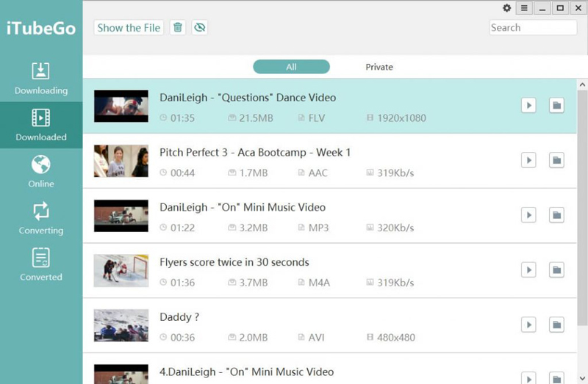The height and width of the screenshot is (384, 588).
Task: Click Show the File button
Action: tap(129, 28)
